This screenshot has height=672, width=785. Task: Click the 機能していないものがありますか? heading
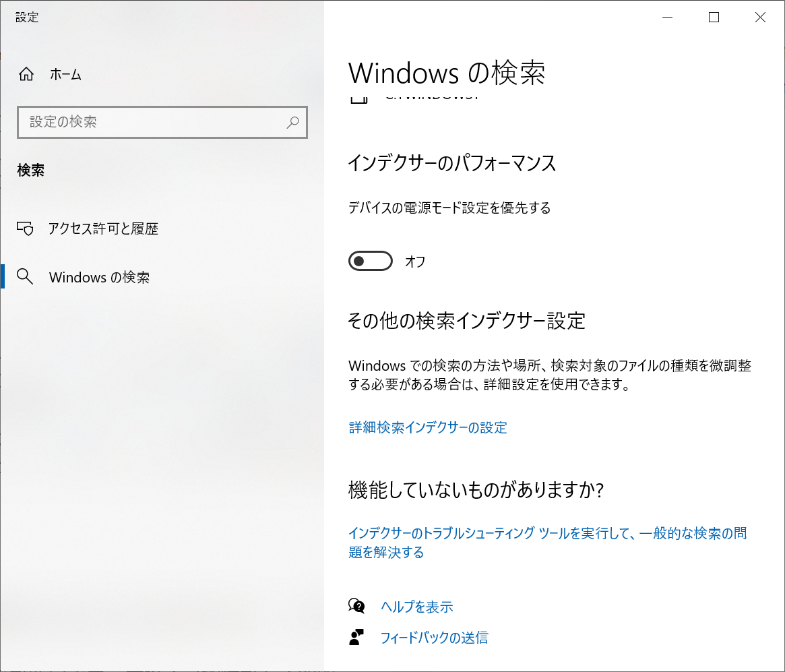pyautogui.click(x=476, y=490)
